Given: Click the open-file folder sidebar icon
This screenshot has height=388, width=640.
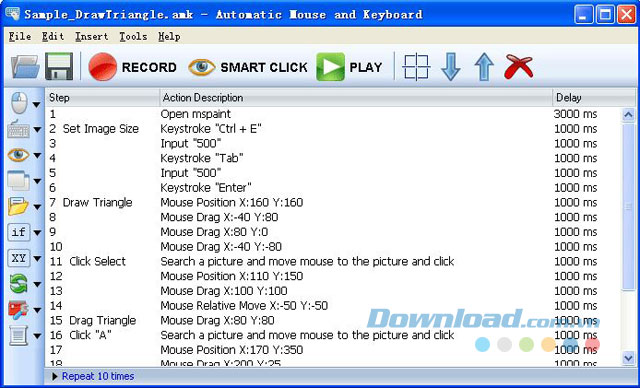Looking at the screenshot, I should pyautogui.click(x=18, y=206).
